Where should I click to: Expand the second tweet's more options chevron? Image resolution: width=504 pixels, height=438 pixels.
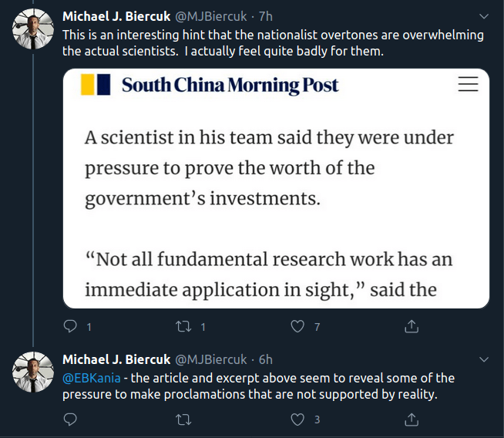coord(483,359)
